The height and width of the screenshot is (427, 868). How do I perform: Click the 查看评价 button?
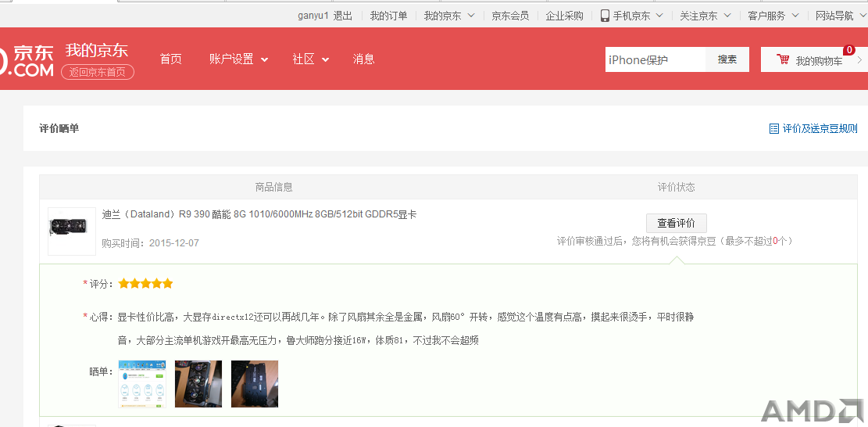677,223
